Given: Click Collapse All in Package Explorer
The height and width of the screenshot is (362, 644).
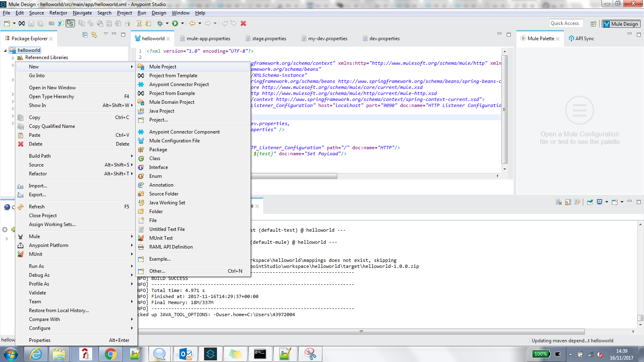Looking at the screenshot, I should [x=85, y=35].
